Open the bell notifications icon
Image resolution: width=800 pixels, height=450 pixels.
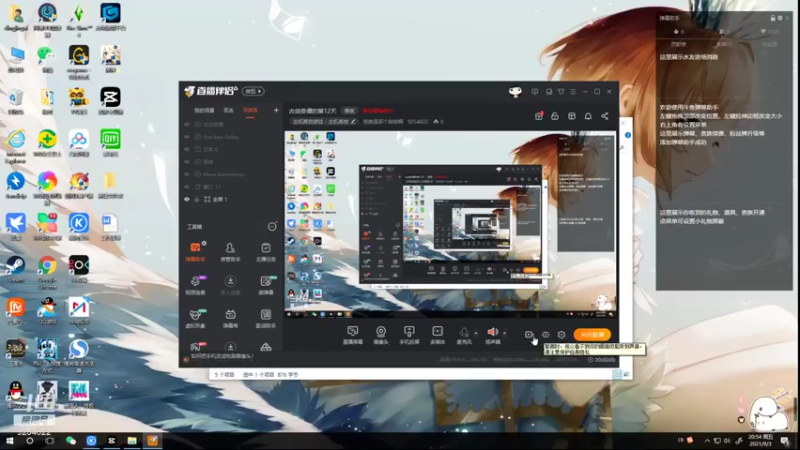[x=588, y=116]
